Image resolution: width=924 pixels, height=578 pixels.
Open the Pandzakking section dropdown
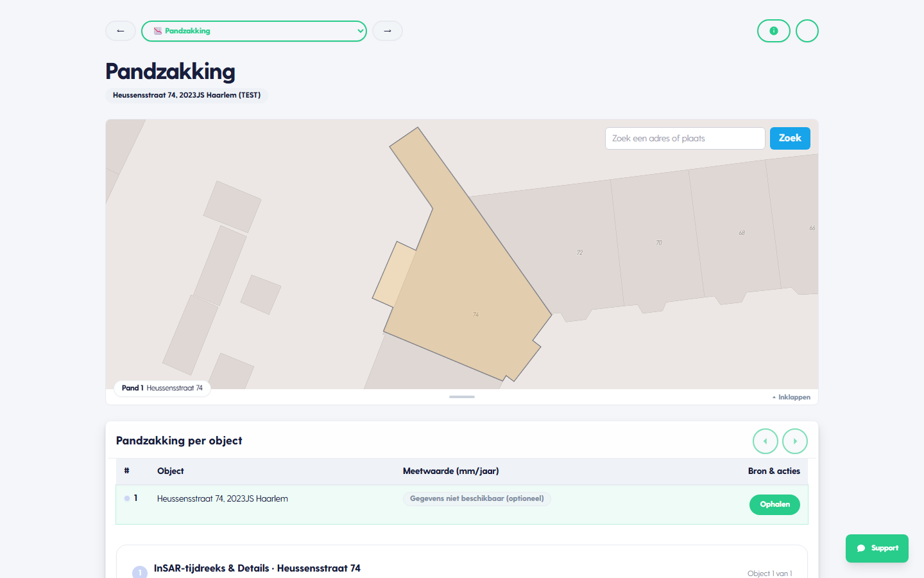pyautogui.click(x=254, y=31)
